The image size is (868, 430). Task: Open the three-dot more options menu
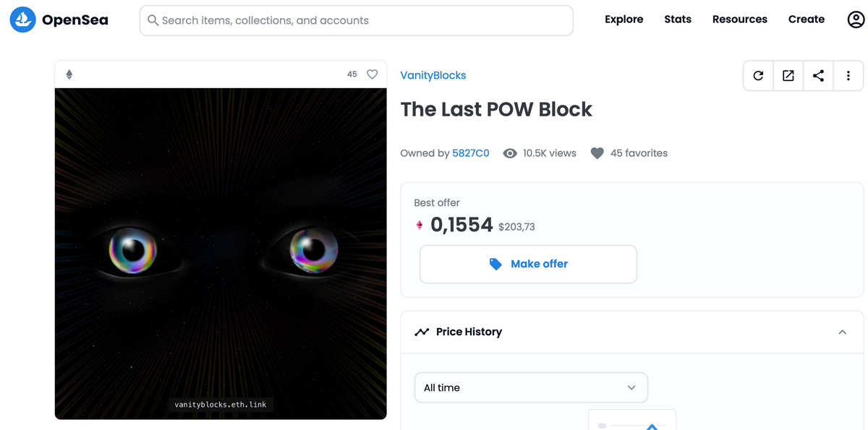point(848,76)
